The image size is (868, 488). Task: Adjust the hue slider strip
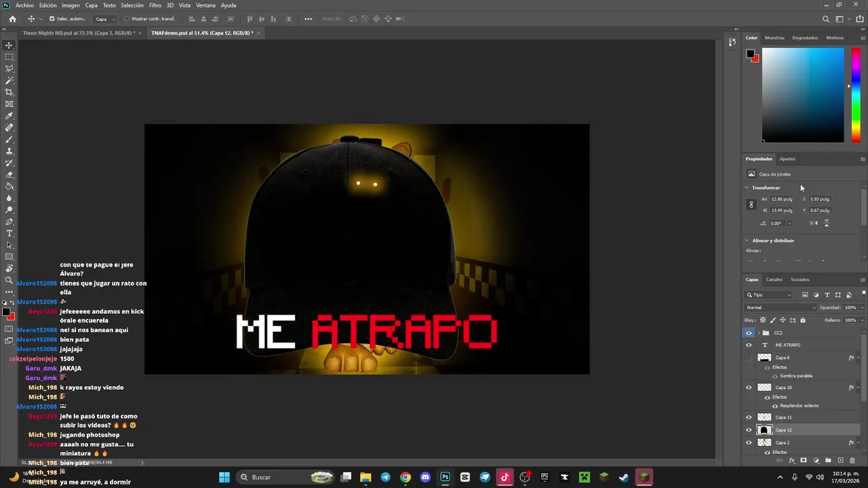856,94
